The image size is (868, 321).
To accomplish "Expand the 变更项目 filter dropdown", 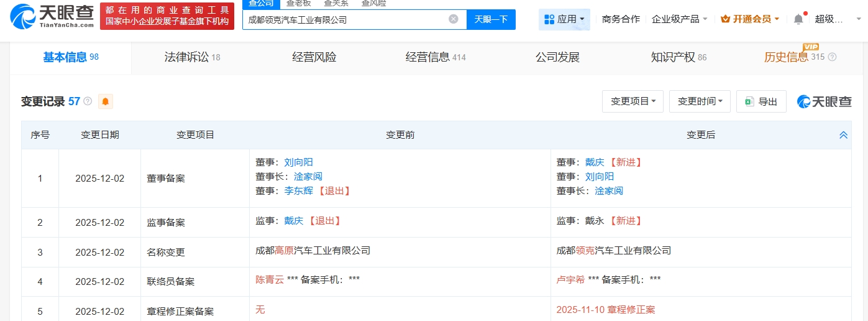I will [633, 101].
